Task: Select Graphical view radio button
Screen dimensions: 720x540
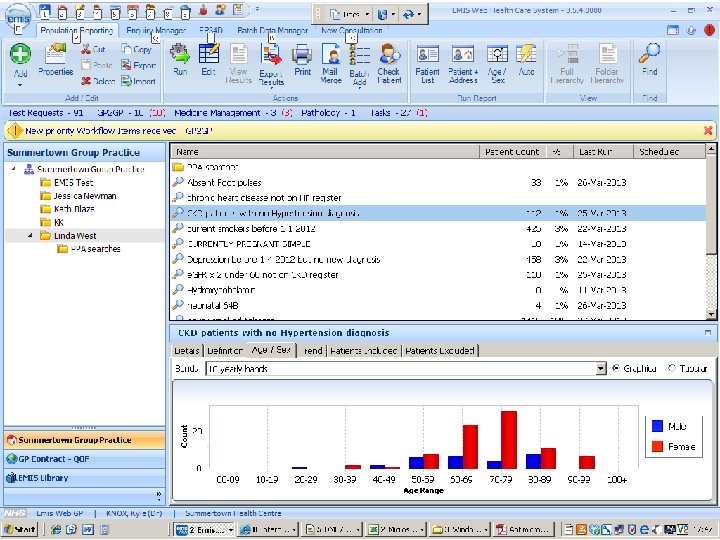Action: (616, 368)
